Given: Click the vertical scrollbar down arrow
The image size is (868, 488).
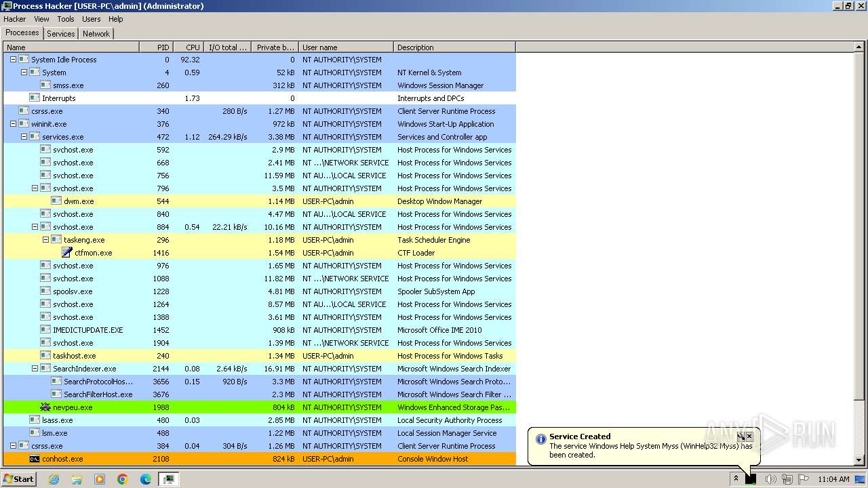Looking at the screenshot, I should click(861, 460).
